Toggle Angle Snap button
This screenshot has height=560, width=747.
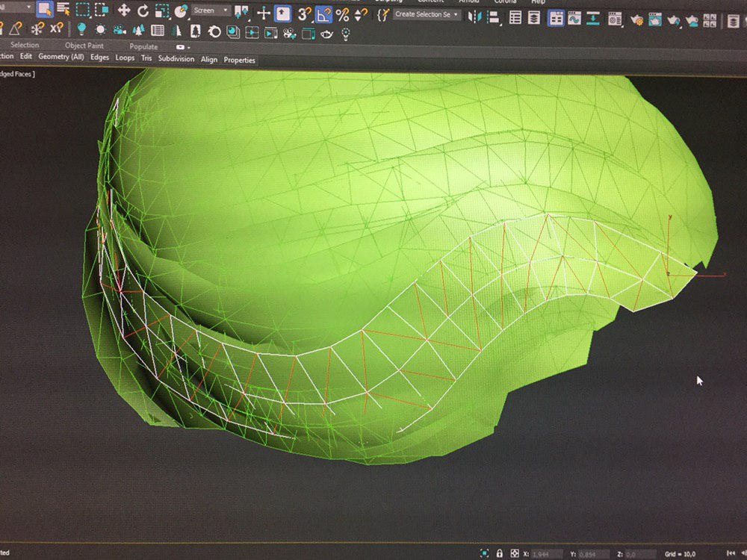323,15
